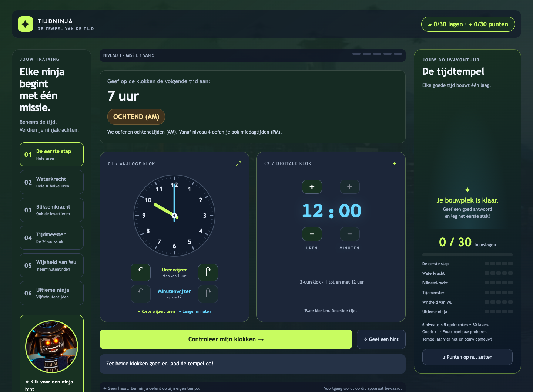Click Geef een hint button
Screen dimensions: 533x392
click(x=381, y=339)
